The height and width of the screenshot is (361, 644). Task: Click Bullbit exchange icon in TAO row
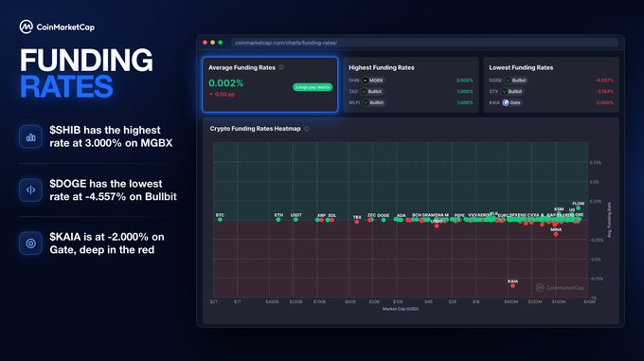(364, 92)
